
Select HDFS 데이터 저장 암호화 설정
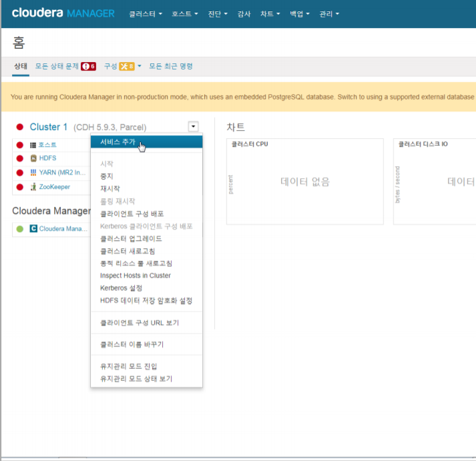point(146,301)
